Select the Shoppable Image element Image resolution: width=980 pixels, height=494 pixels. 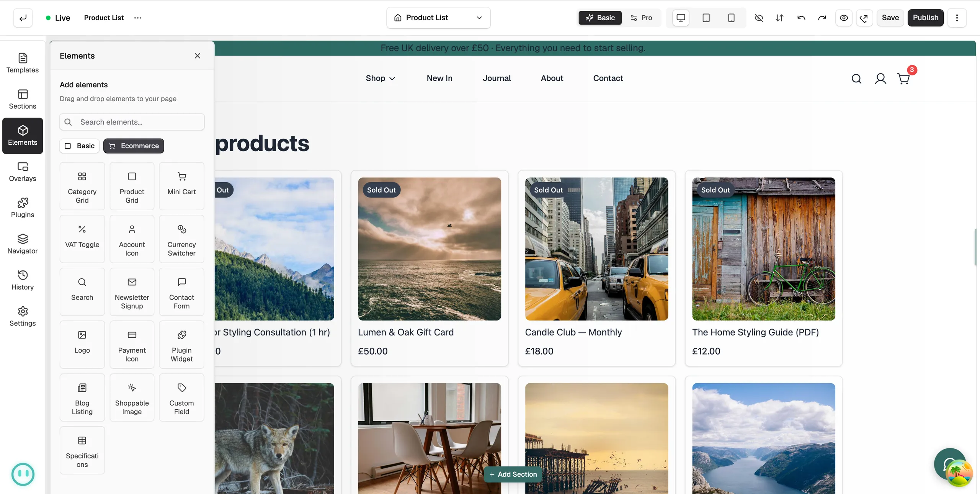pos(132,397)
